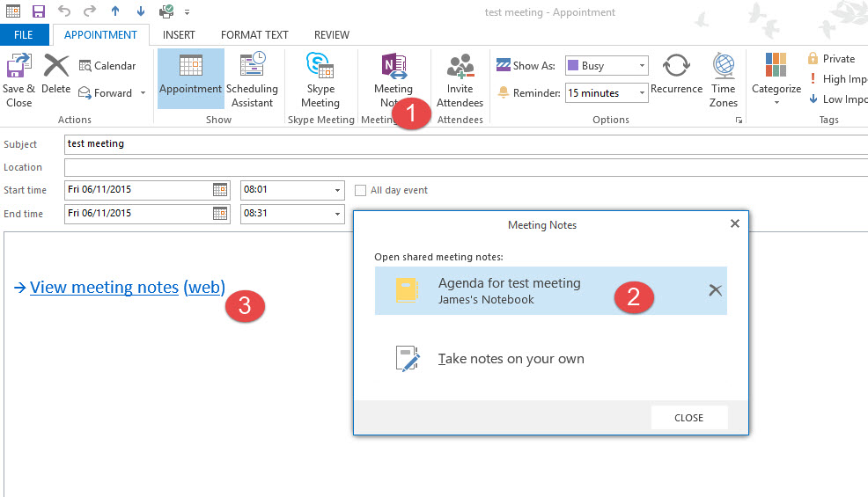
Task: Click the save icon in quick access toolbar
Action: pos(38,12)
